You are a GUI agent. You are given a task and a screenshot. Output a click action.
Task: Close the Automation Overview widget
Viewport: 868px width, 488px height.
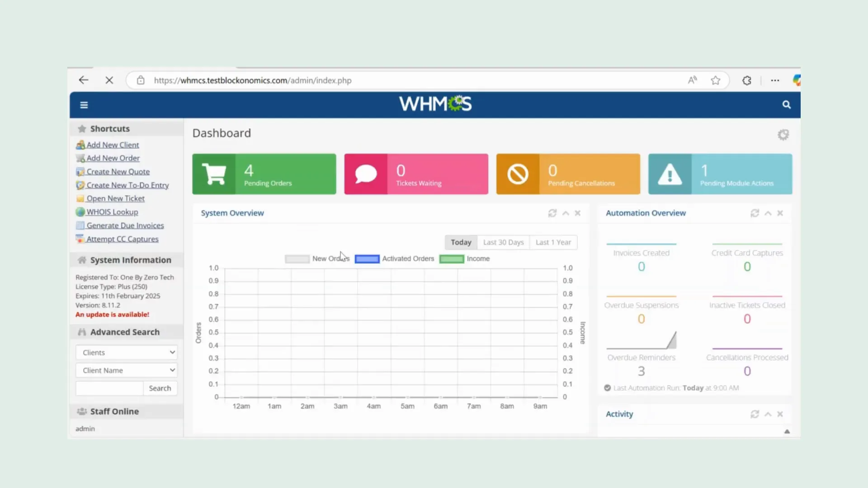(x=780, y=213)
